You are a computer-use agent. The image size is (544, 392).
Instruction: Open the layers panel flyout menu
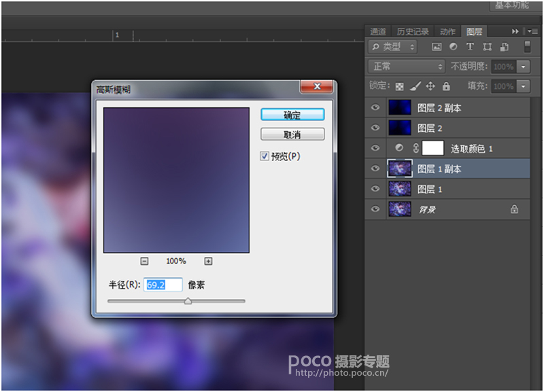(532, 31)
